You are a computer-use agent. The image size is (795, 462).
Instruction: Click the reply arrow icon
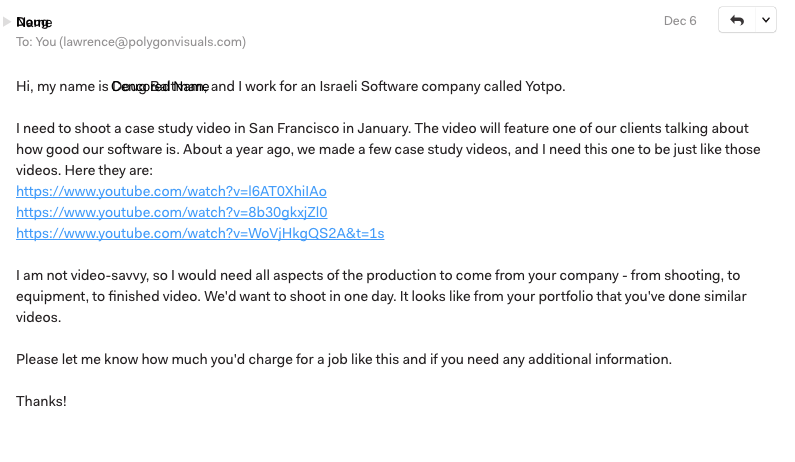pyautogui.click(x=738, y=21)
